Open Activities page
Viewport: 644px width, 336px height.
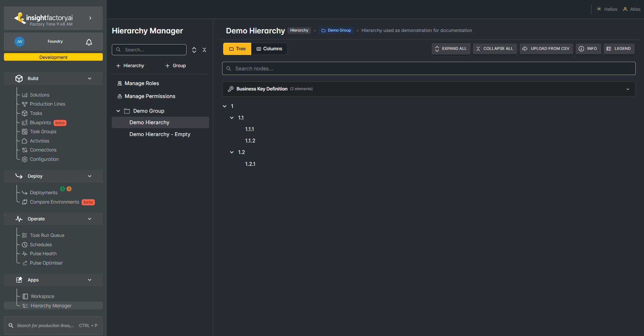coord(40,141)
